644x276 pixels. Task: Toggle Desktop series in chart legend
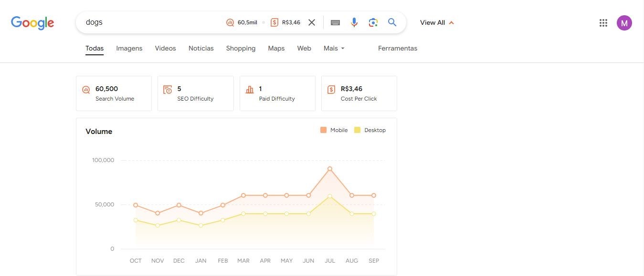pos(370,130)
